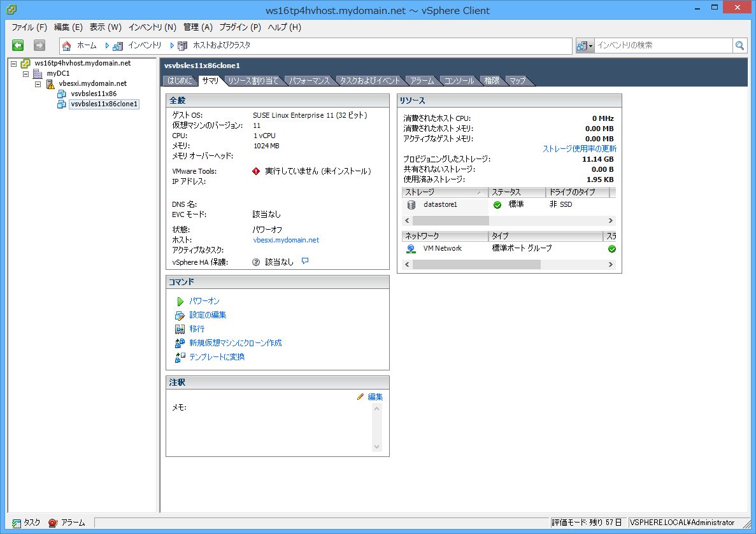Collapse the vbesxi.mydomain.net host node

click(38, 84)
